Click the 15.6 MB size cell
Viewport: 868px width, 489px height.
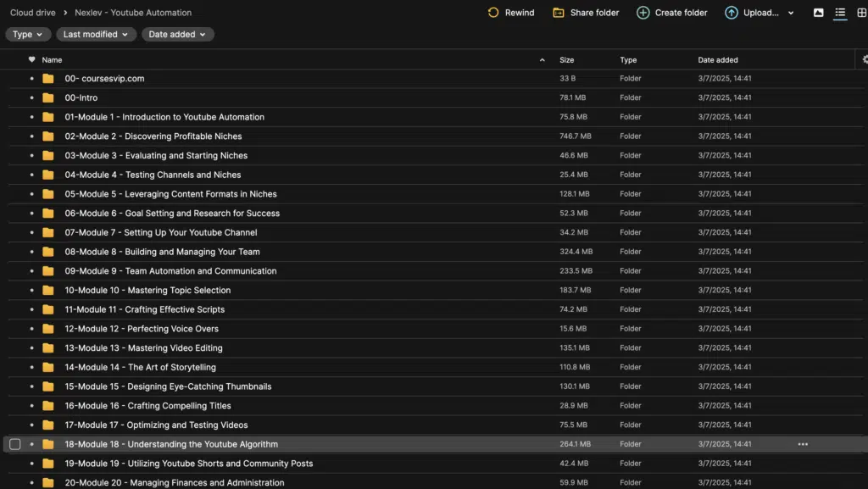pyautogui.click(x=573, y=329)
